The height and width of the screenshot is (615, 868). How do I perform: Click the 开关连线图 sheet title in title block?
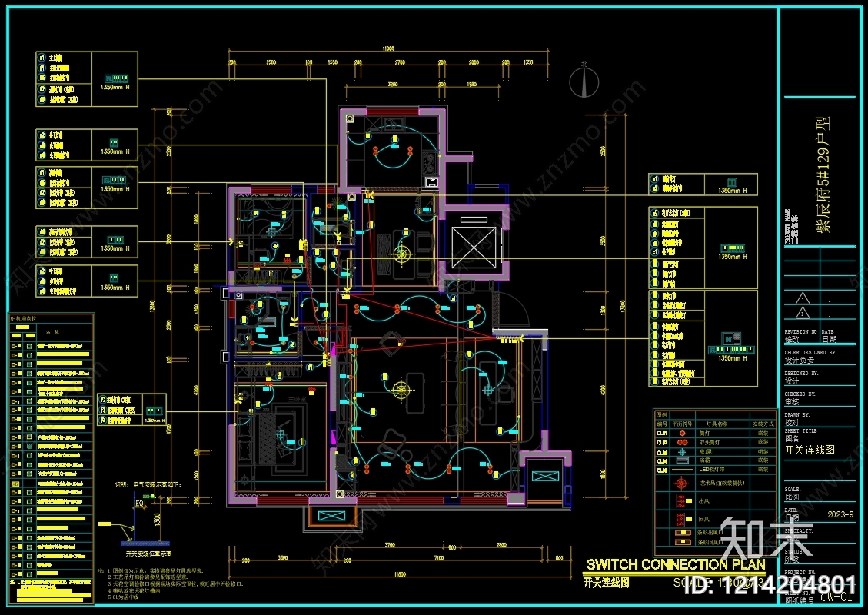point(810,450)
